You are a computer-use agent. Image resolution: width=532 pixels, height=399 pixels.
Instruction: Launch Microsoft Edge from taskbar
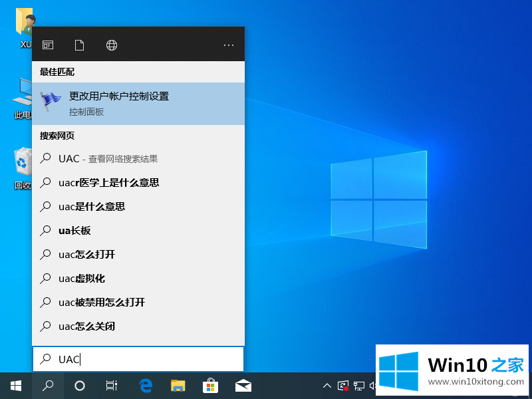pyautogui.click(x=146, y=386)
